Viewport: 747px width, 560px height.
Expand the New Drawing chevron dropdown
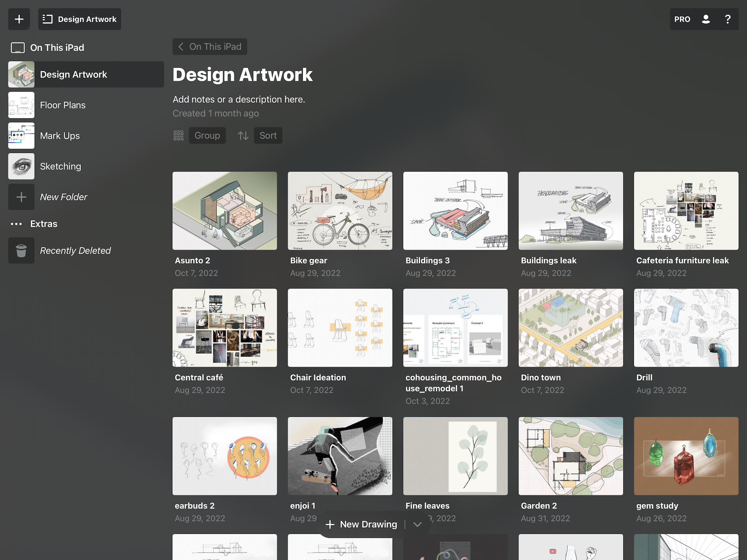point(417,524)
